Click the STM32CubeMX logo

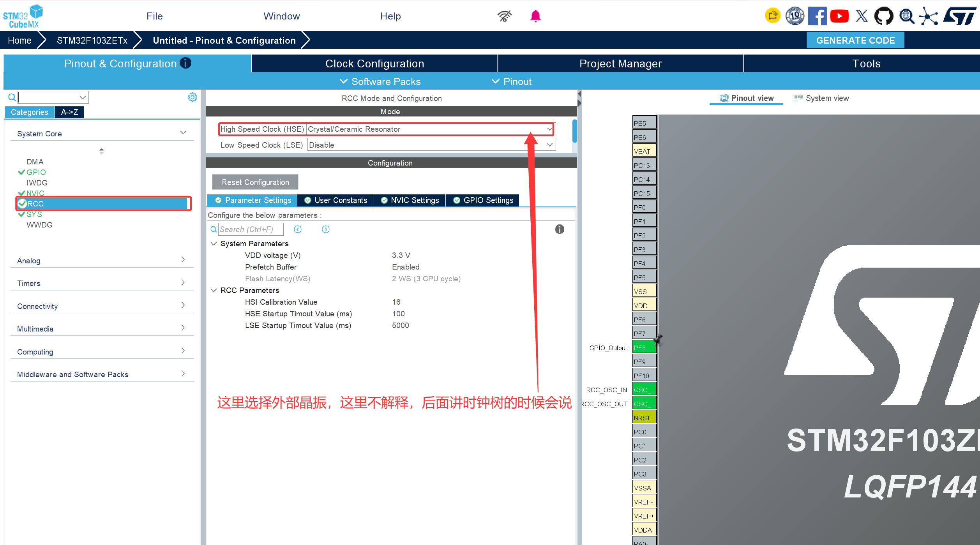23,16
